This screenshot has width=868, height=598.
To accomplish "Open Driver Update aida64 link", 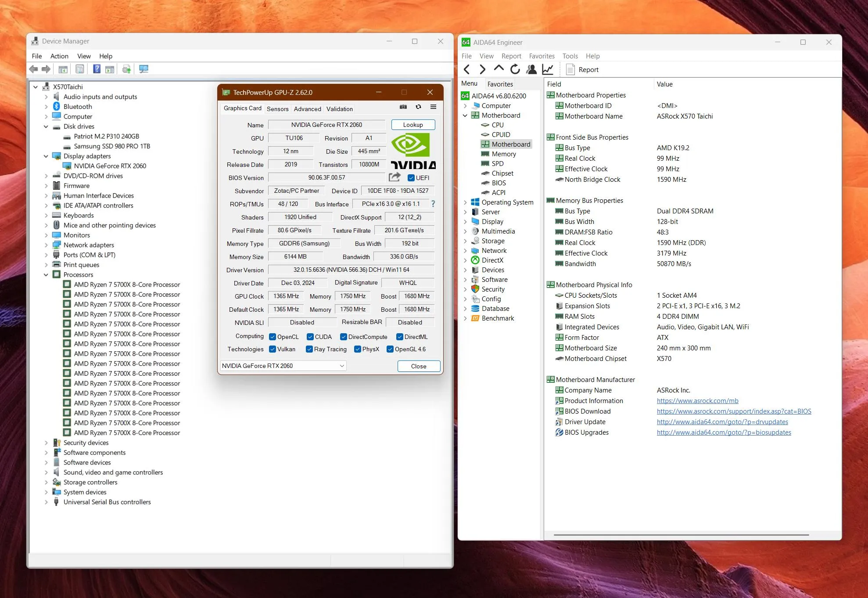I will tap(722, 422).
